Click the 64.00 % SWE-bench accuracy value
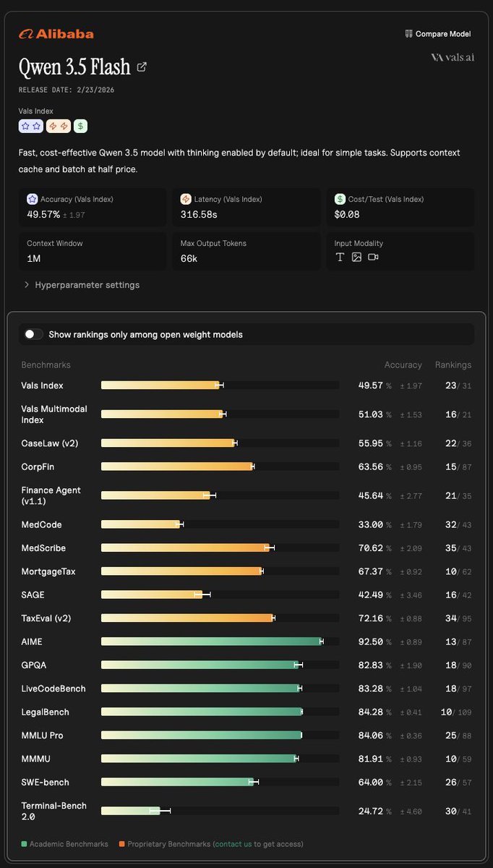 [375, 783]
